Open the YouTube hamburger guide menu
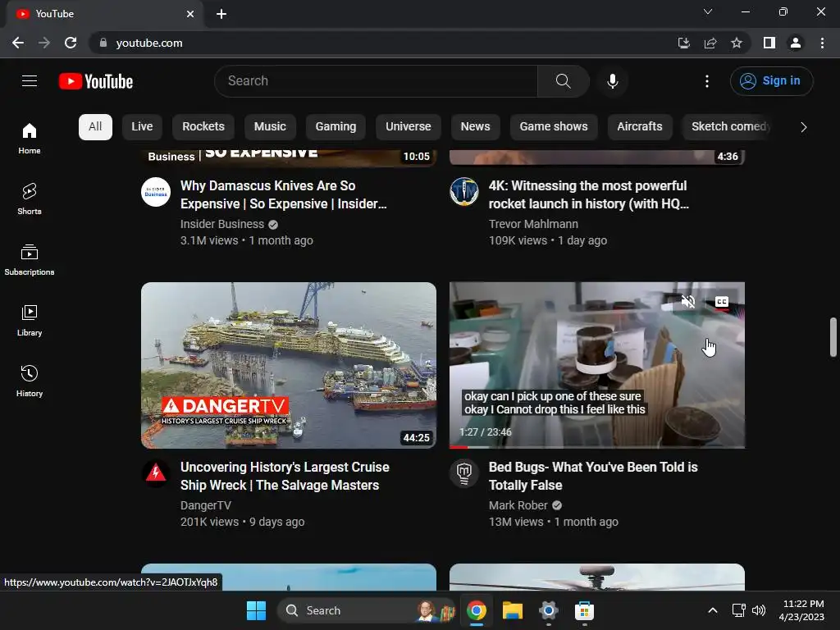The width and height of the screenshot is (840, 630). 30,81
